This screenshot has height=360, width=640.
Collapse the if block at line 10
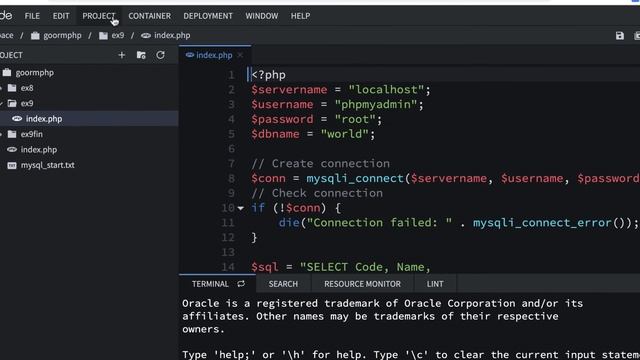click(x=241, y=208)
